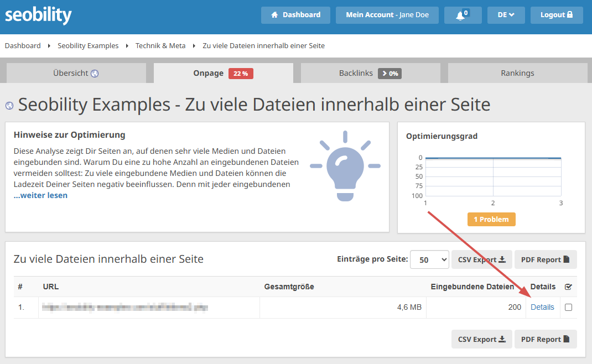The height and width of the screenshot is (364, 592).
Task: Click the blurred URL in row 1
Action: point(124,308)
